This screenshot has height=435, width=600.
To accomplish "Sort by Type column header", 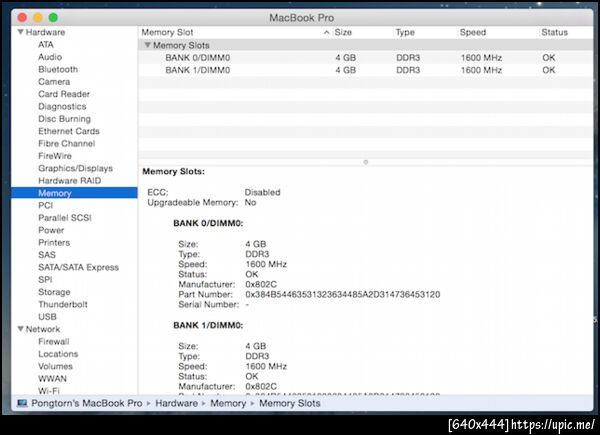I will (x=405, y=33).
